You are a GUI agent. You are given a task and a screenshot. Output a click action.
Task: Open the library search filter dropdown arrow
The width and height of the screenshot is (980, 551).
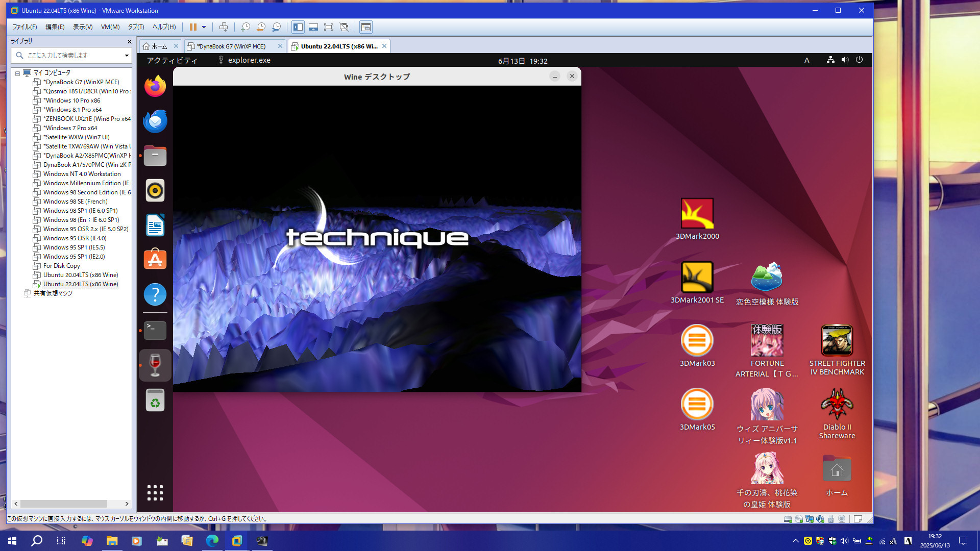tap(127, 55)
